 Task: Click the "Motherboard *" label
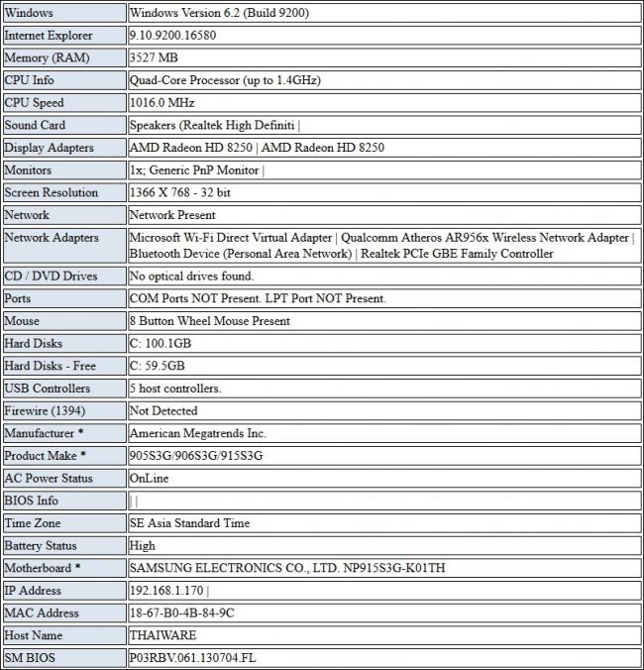43,568
